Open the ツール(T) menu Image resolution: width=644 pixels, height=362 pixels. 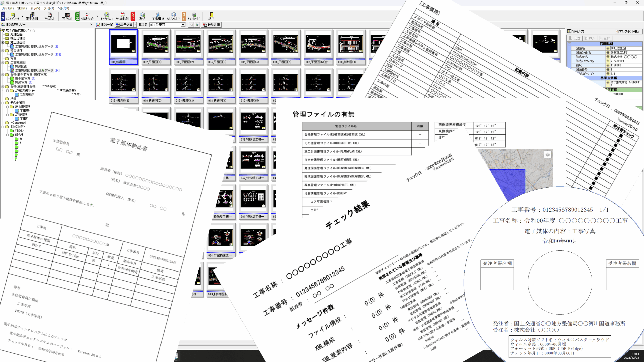point(49,8)
